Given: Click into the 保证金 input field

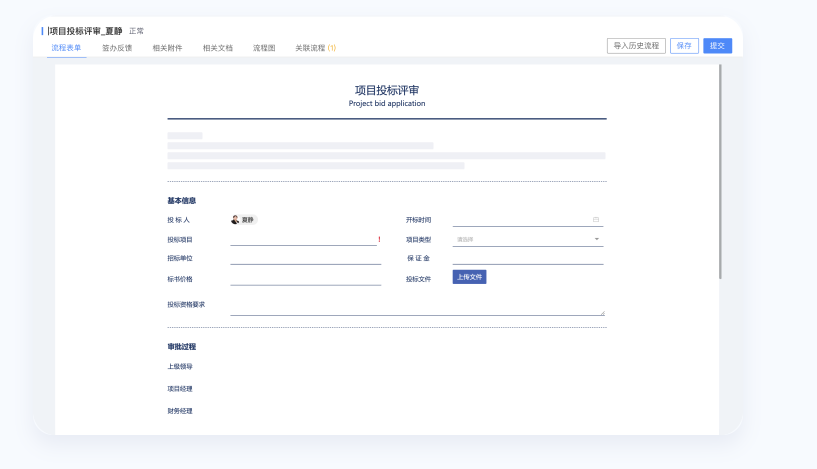Looking at the screenshot, I should point(527,258).
